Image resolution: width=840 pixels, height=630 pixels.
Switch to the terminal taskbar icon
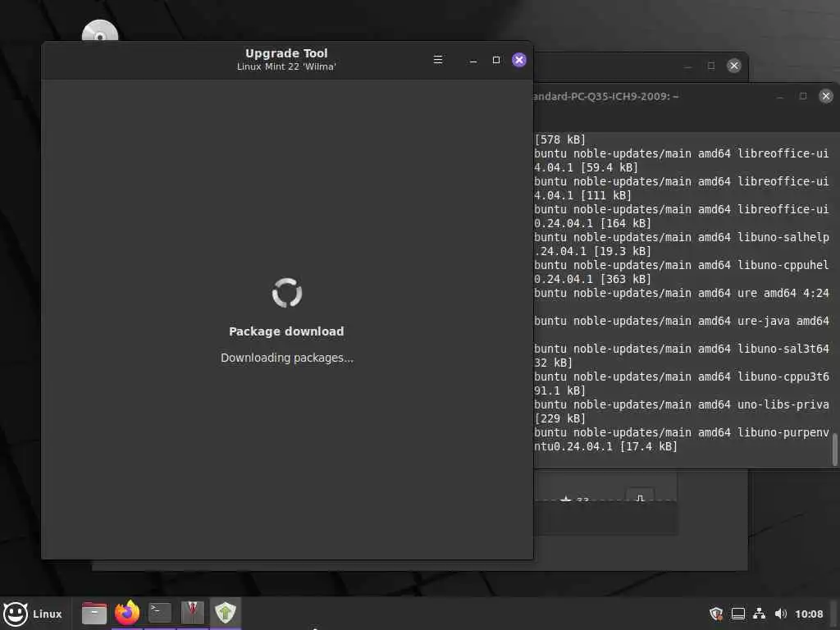coord(160,613)
